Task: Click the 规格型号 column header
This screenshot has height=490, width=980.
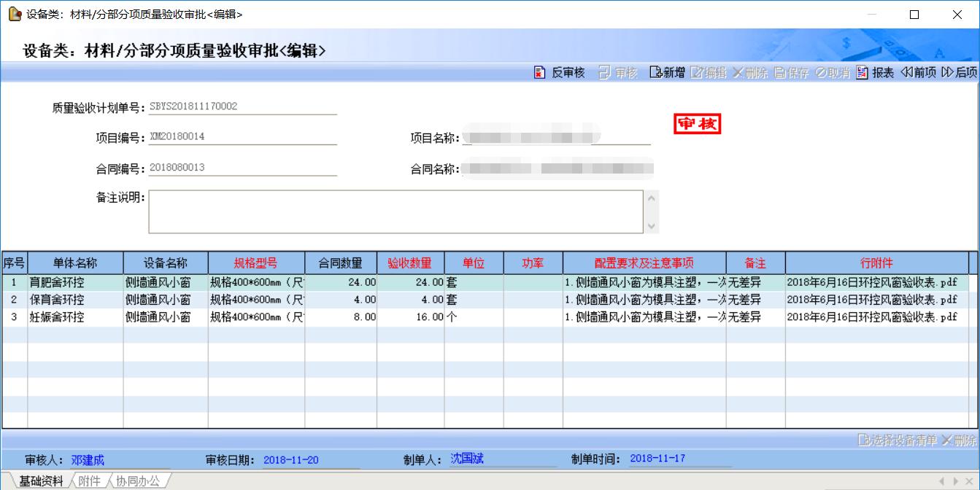Action: coord(255,263)
